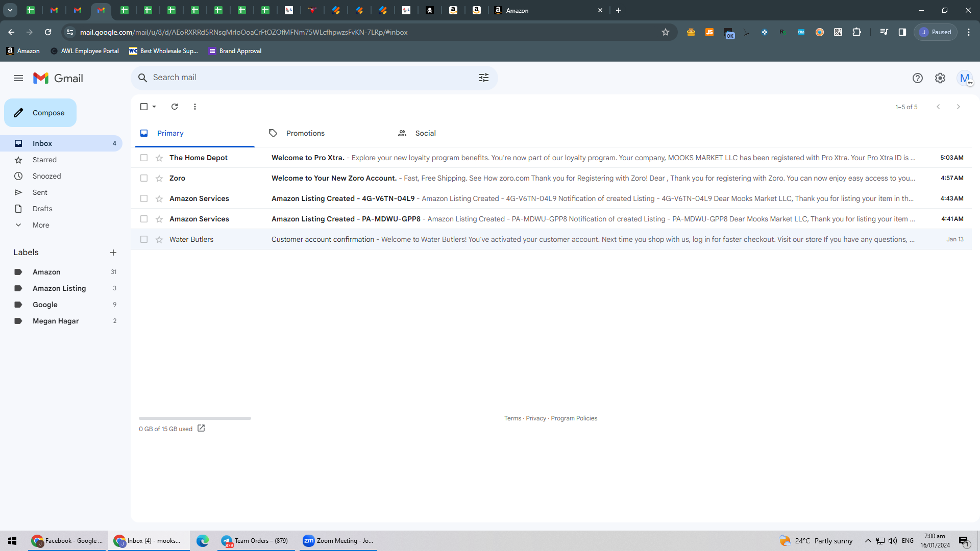Open the Megan Hagar label
The image size is (980, 551).
coord(61,321)
